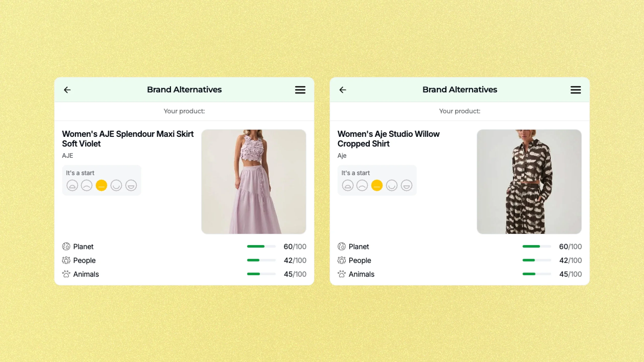This screenshot has height=362, width=644.
Task: Click the Planet icon on the cropped shirt card
Action: click(x=341, y=246)
